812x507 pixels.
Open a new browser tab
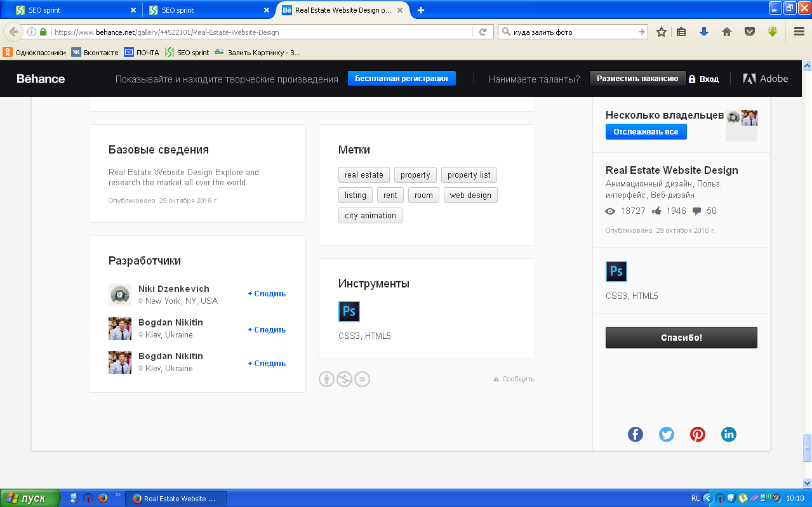tap(420, 10)
